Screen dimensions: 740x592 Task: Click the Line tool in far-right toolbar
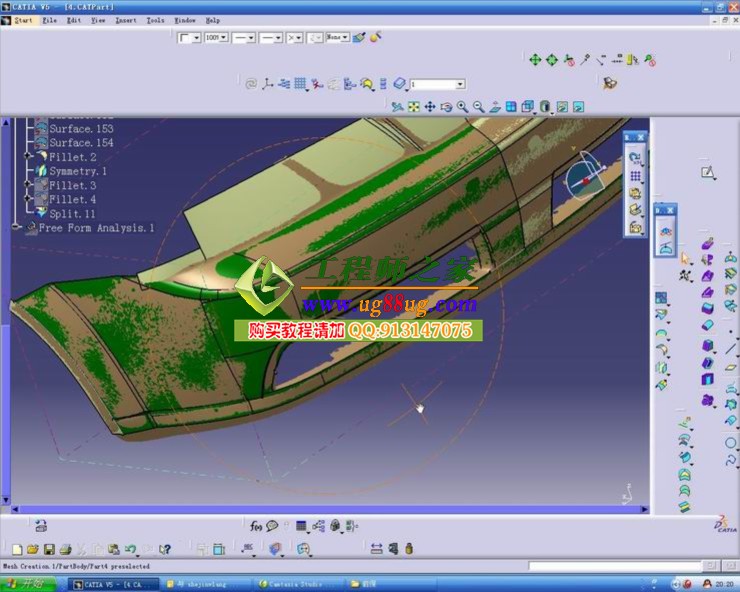coord(731,348)
